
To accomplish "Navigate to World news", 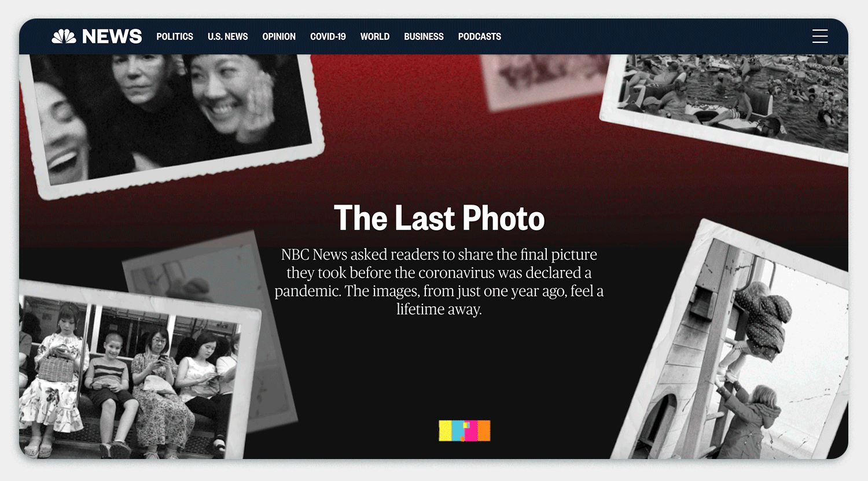I will [x=375, y=36].
